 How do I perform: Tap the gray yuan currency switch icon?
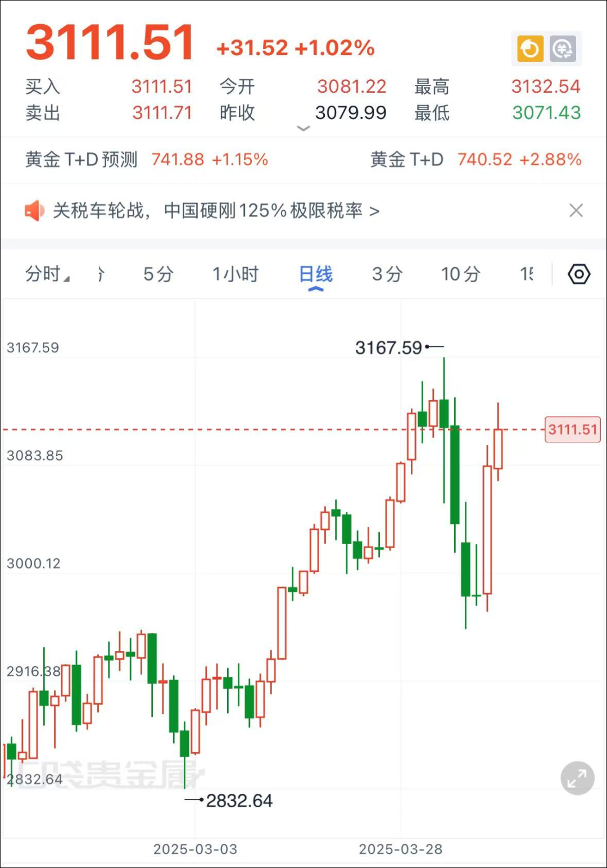[x=563, y=49]
